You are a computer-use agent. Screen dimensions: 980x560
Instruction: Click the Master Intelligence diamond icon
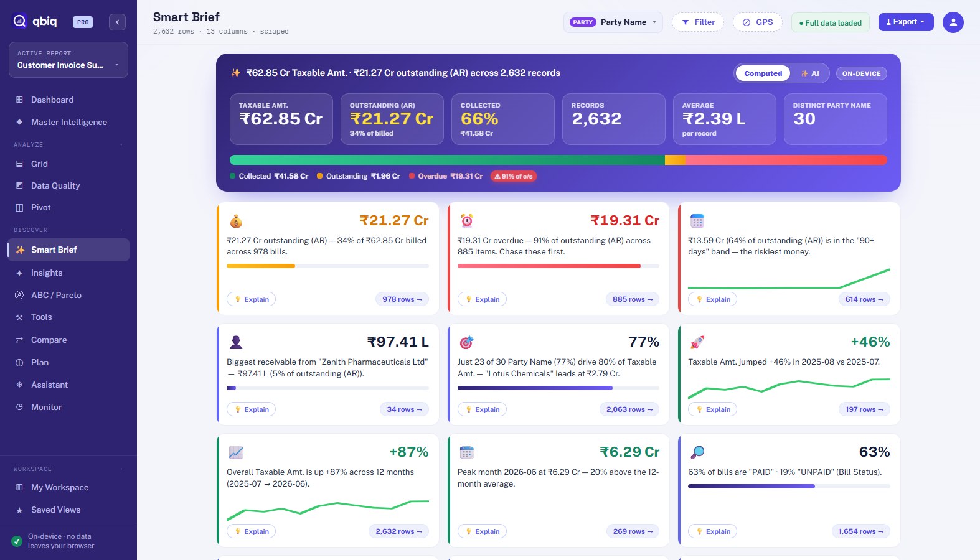tap(19, 122)
